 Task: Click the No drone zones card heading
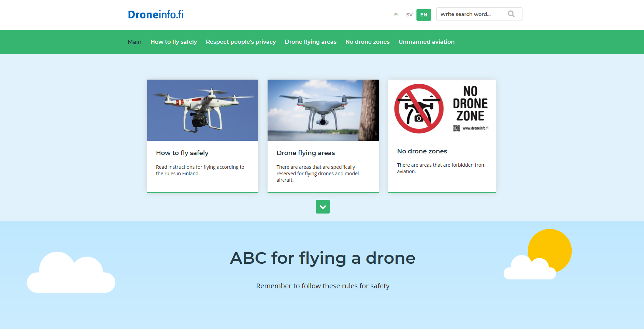click(x=422, y=151)
